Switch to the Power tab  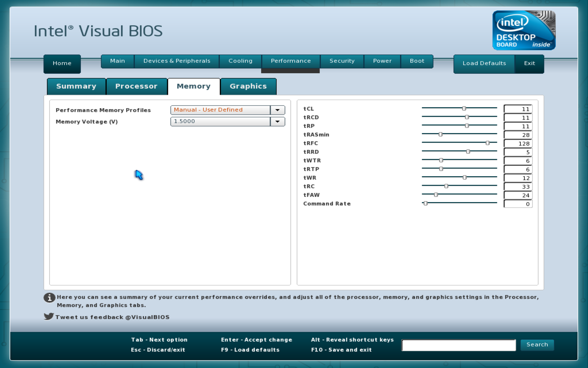coord(382,61)
